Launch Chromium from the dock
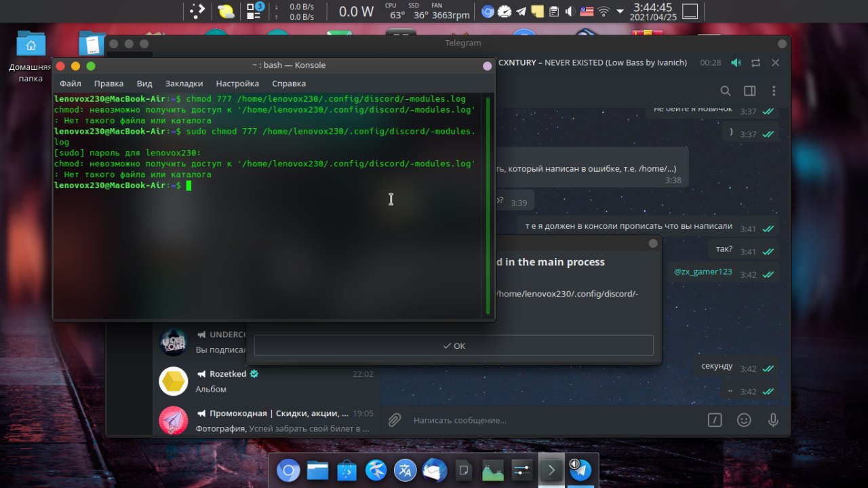Screen dimensions: 868x488 288,470
